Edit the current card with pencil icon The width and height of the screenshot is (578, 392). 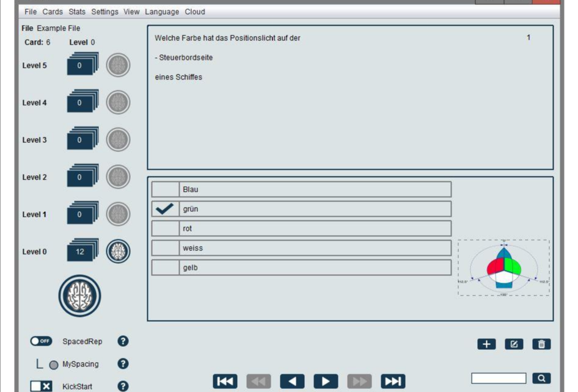click(514, 344)
